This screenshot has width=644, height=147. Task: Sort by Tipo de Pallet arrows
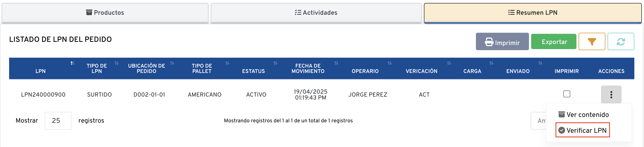tap(227, 63)
